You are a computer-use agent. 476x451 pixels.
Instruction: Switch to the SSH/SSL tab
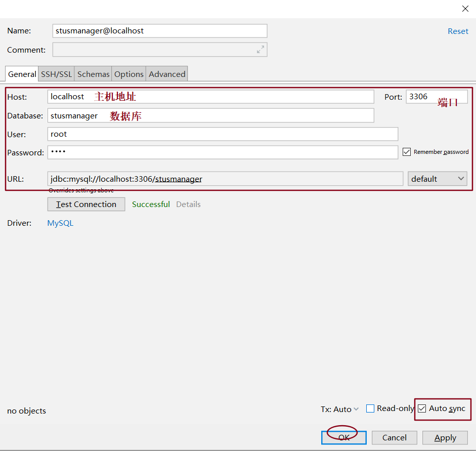coord(57,74)
